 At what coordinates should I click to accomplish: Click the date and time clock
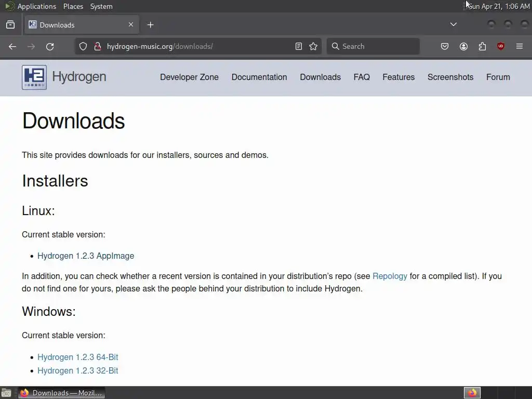499,6
